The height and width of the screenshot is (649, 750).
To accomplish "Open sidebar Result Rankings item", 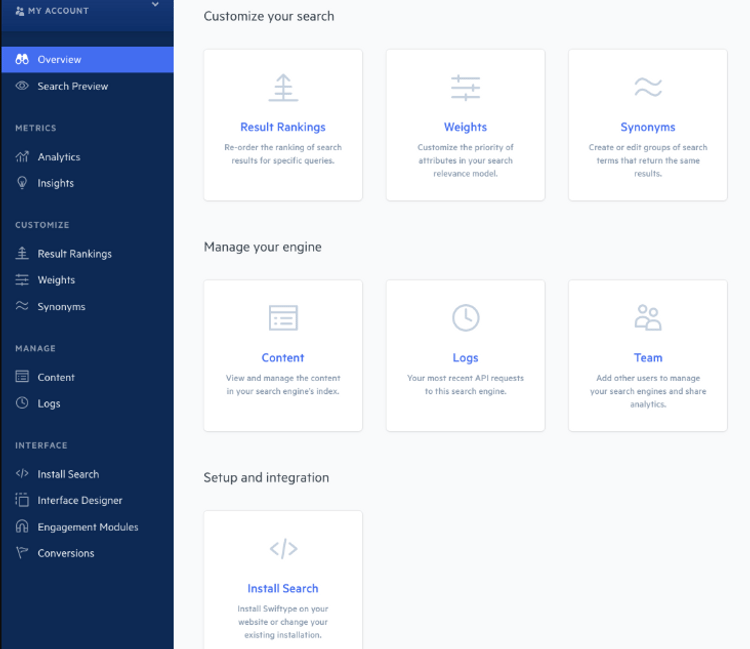I will [x=88, y=253].
